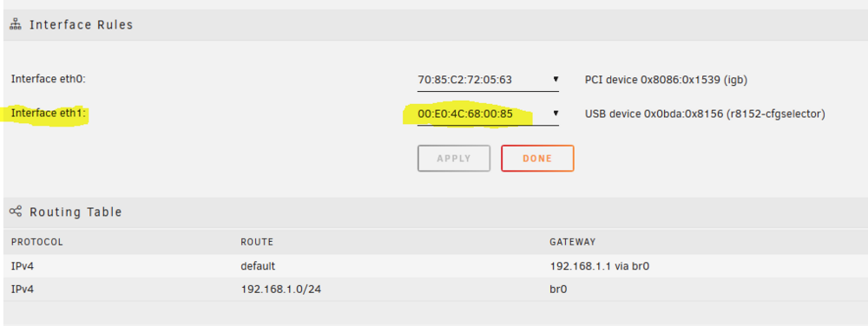Select the default route row
Screen dimensions: 868x326
[x=436, y=266]
